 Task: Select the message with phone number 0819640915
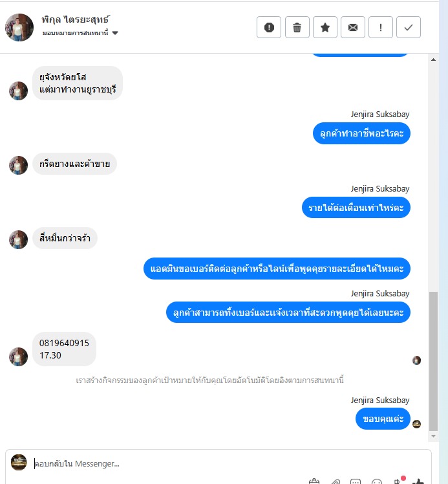click(x=64, y=349)
